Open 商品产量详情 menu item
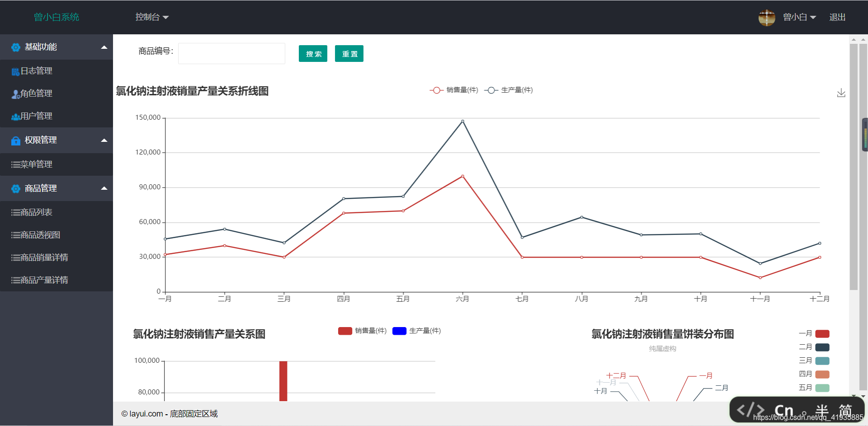868x426 pixels. [57, 280]
